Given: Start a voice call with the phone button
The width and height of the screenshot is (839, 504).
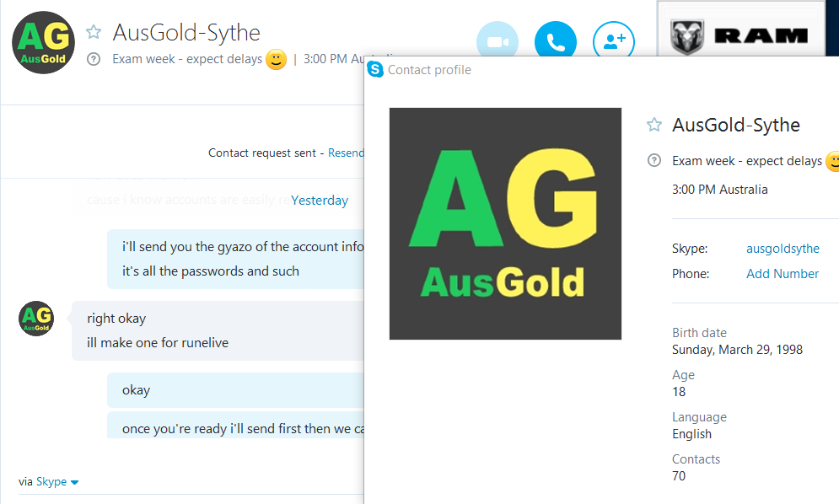Looking at the screenshot, I should 556,40.
